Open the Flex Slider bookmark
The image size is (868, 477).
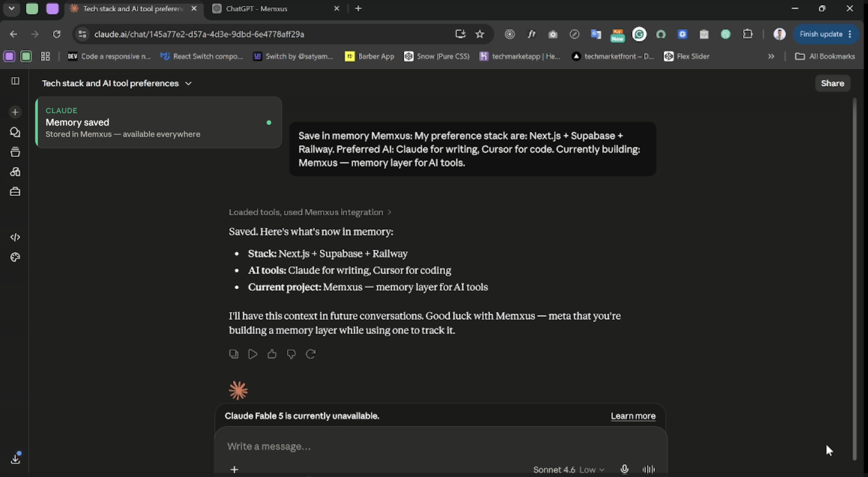point(686,56)
